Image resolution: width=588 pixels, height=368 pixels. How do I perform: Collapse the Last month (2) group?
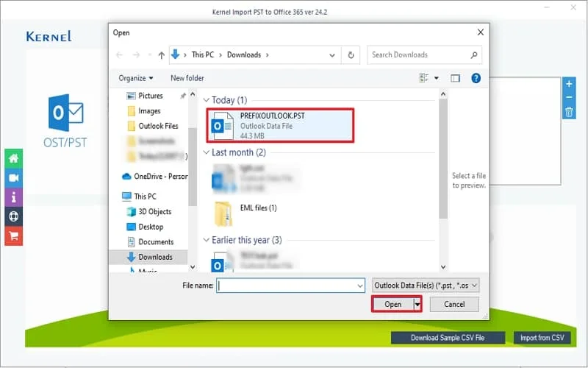click(206, 152)
